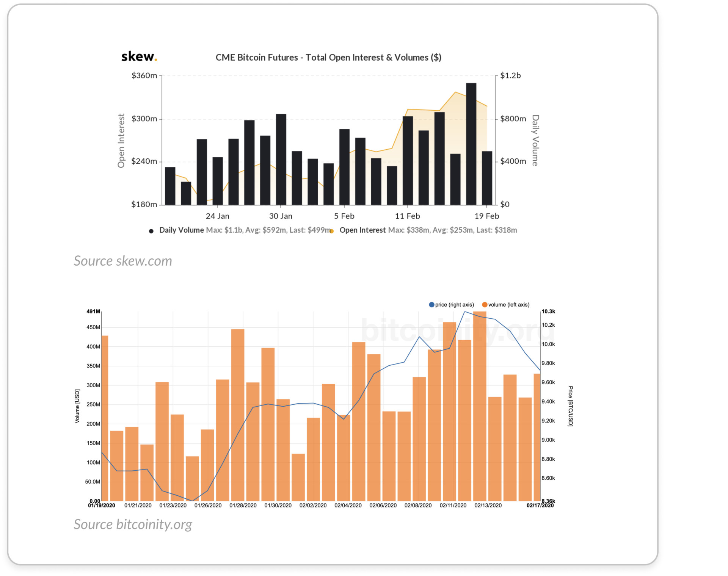Image resolution: width=728 pixels, height=576 pixels.
Task: Click the 300M volume axis label
Action: click(93, 385)
